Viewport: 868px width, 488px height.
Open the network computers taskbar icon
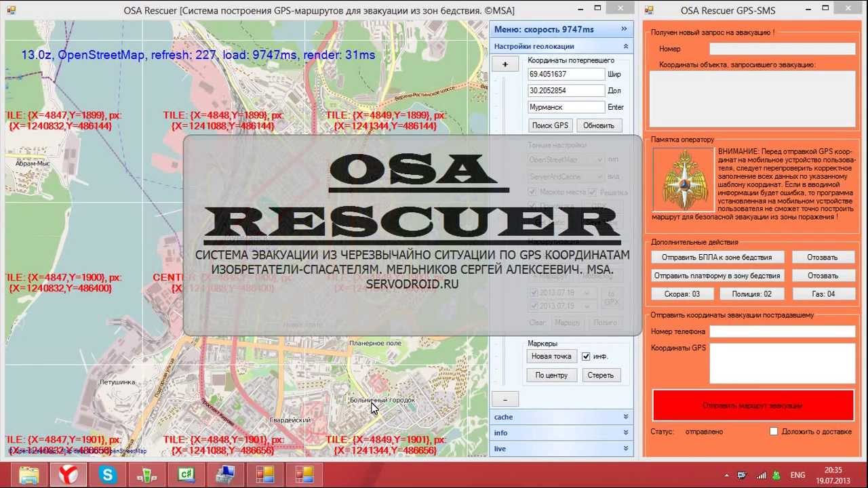pyautogui.click(x=225, y=474)
